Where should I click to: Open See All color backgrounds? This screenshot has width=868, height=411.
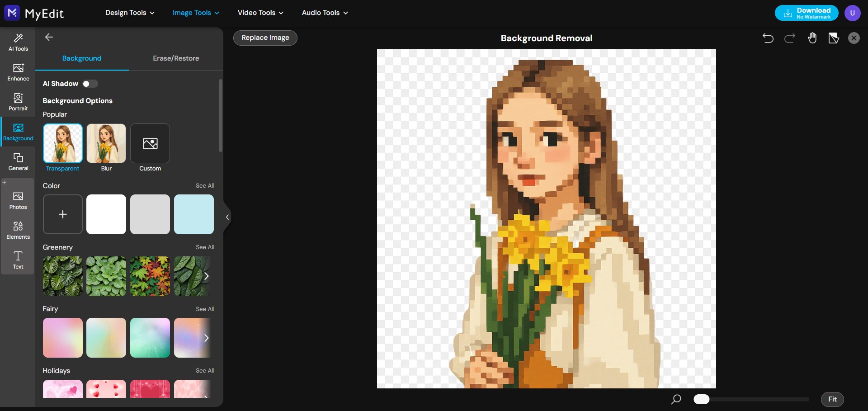tap(205, 185)
